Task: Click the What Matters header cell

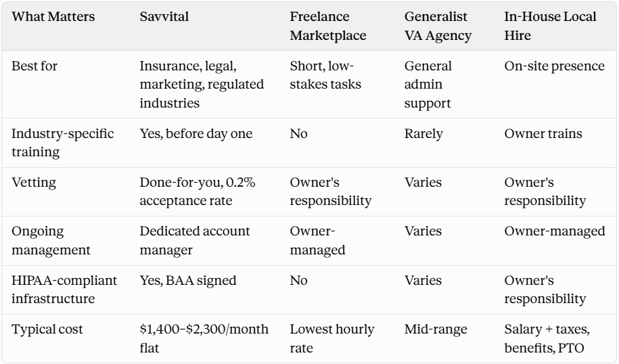Action: point(53,17)
